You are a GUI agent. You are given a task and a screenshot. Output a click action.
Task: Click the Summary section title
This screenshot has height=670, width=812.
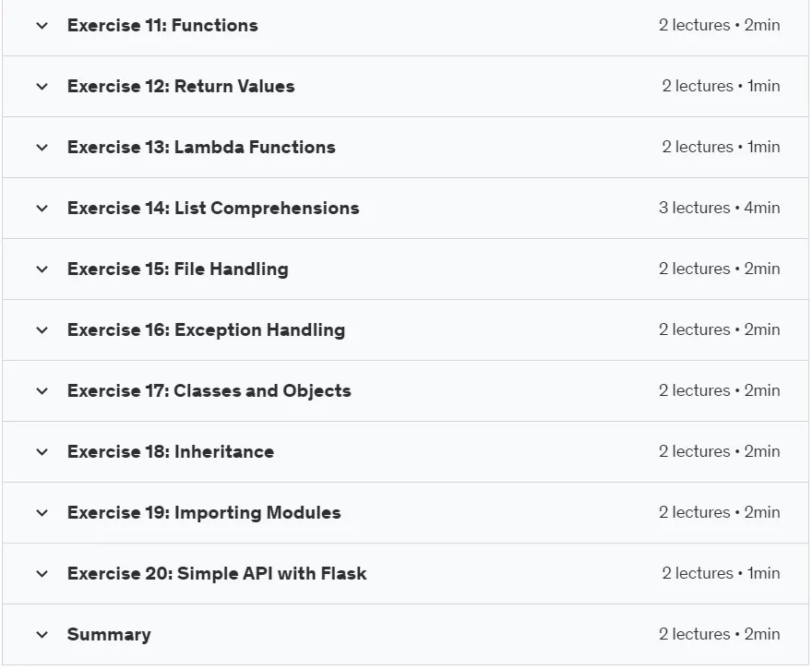coord(109,635)
